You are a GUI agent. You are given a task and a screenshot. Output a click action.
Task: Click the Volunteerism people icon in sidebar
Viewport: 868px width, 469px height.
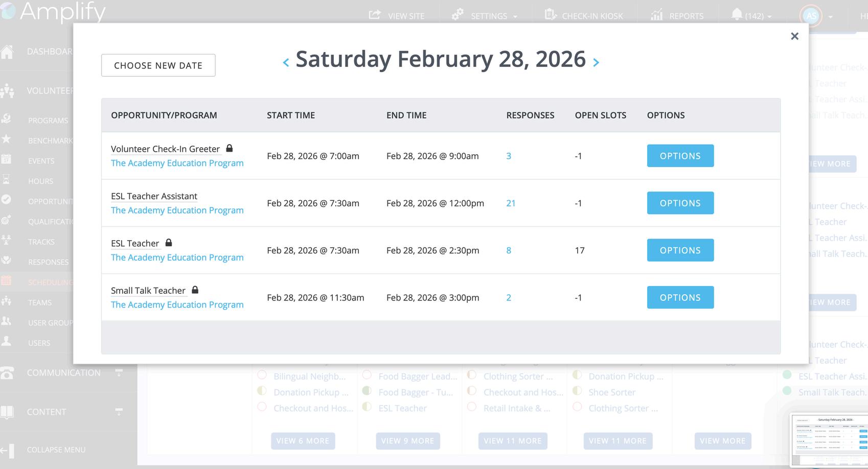pos(7,91)
